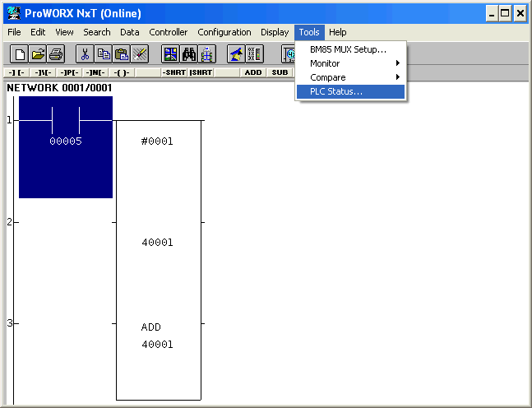Close the ProWORX NxT window
This screenshot has width=532, height=408.
coord(520,14)
